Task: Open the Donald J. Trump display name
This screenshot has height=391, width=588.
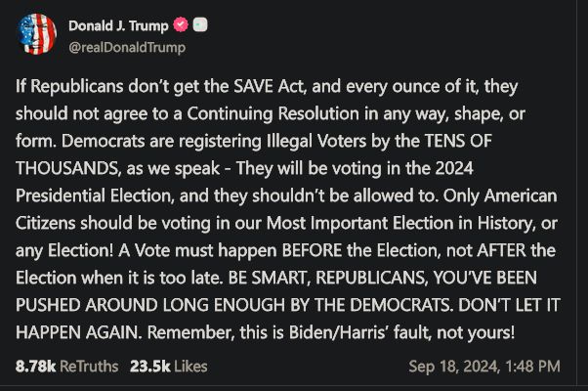Action: (118, 25)
